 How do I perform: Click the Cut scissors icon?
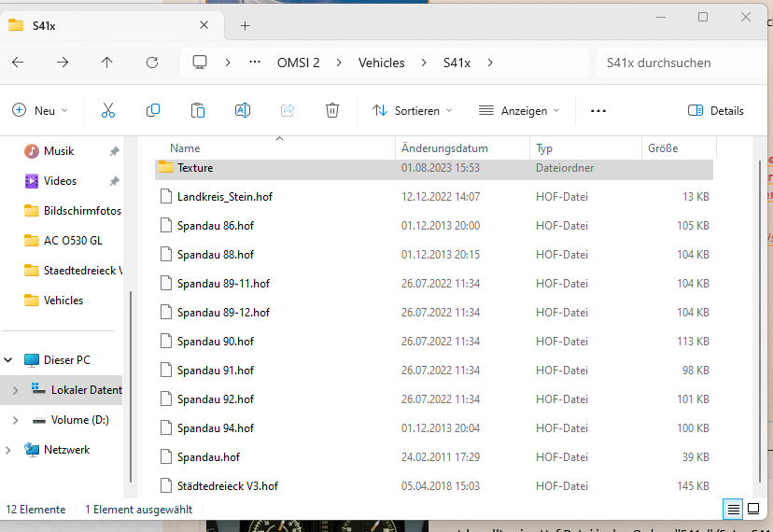(108, 110)
